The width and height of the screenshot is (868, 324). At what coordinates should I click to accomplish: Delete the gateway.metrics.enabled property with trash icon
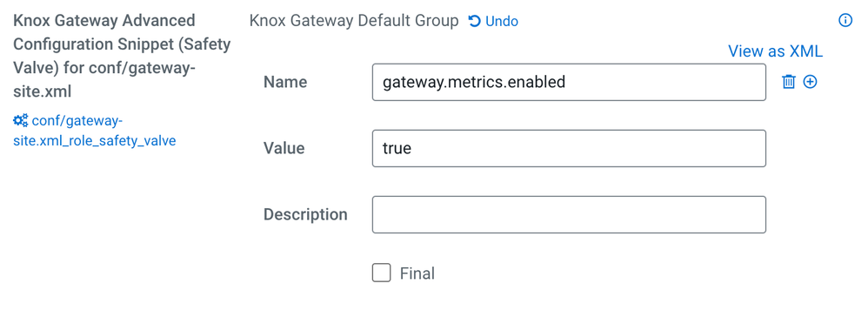pos(788,82)
